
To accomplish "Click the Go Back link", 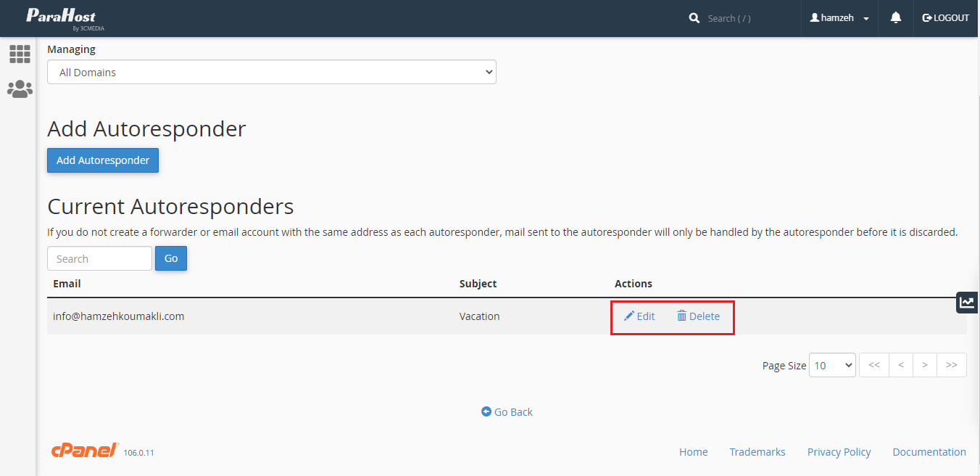I will (x=507, y=411).
